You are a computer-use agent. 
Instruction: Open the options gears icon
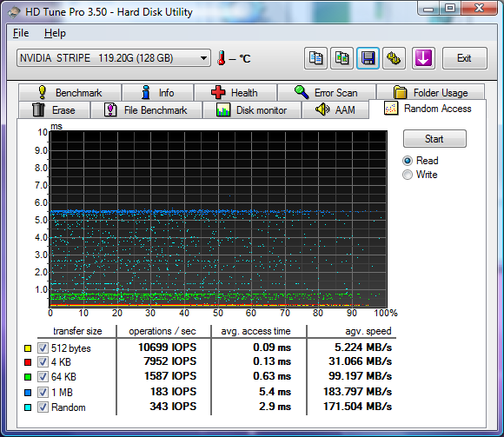coord(394,58)
